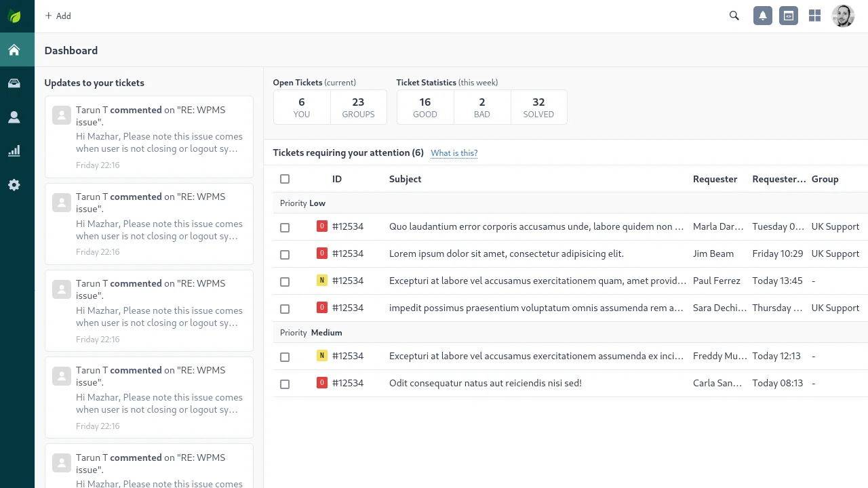Open the apps grid icon
Viewport: 868px width, 488px height.
point(815,16)
